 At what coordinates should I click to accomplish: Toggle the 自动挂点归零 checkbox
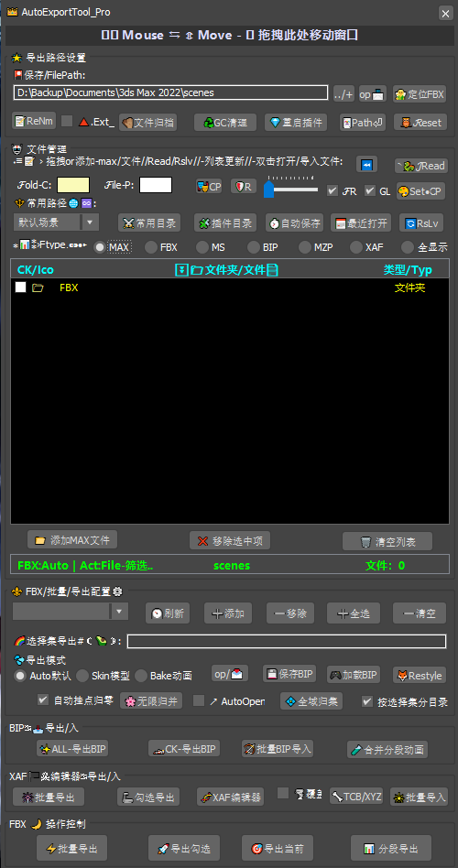[43, 700]
